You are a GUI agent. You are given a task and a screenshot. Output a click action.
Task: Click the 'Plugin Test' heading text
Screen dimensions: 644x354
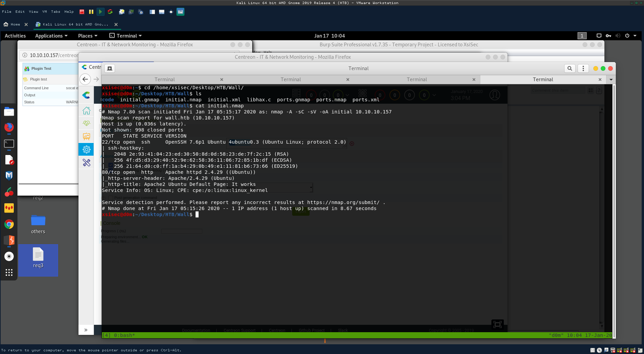coord(41,68)
